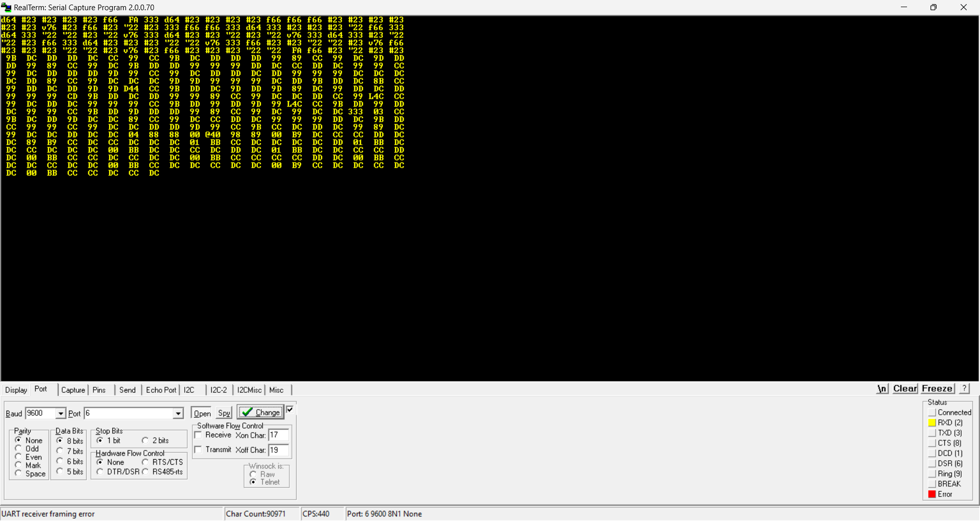Switch to the Capture tab
The image size is (980, 521).
pos(73,390)
